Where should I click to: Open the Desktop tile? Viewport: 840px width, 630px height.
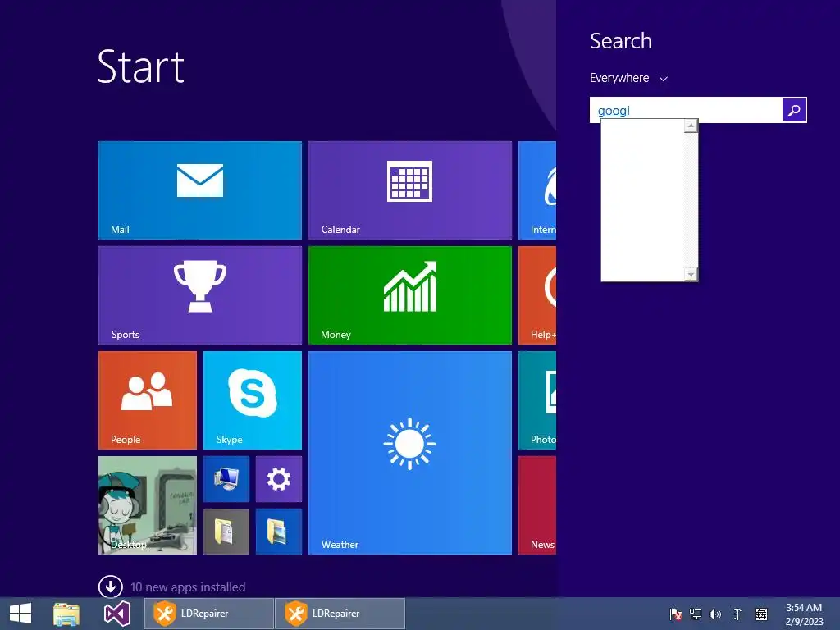pos(148,505)
